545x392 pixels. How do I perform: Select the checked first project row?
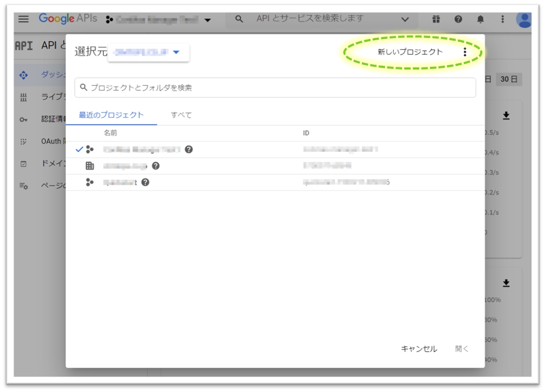pos(142,150)
